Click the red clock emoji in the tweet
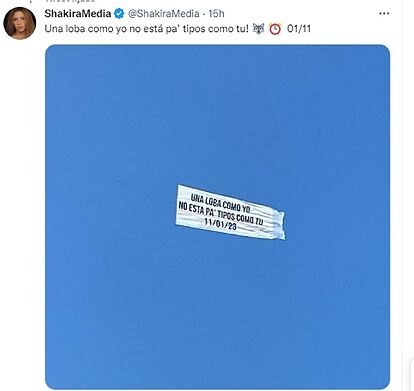 (x=275, y=29)
